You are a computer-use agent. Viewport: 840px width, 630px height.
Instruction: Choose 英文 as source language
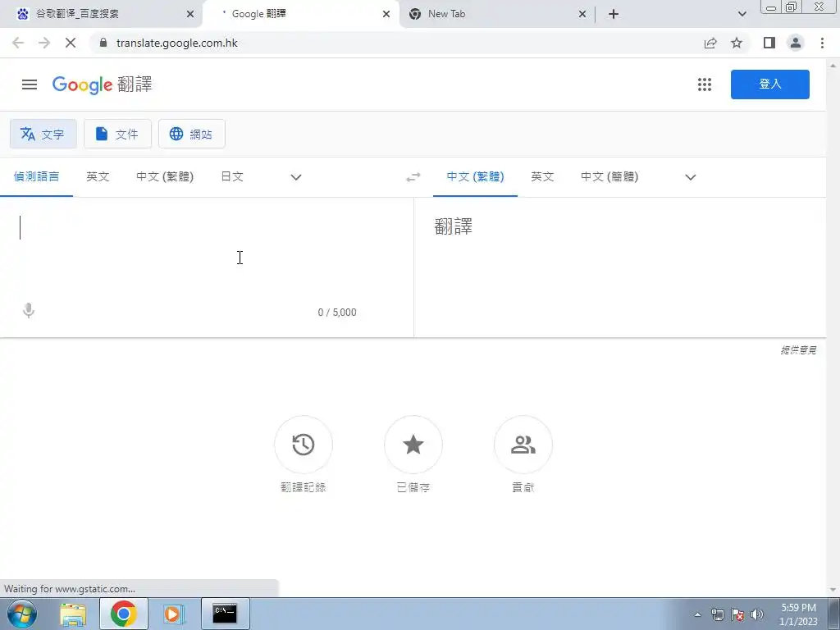98,177
